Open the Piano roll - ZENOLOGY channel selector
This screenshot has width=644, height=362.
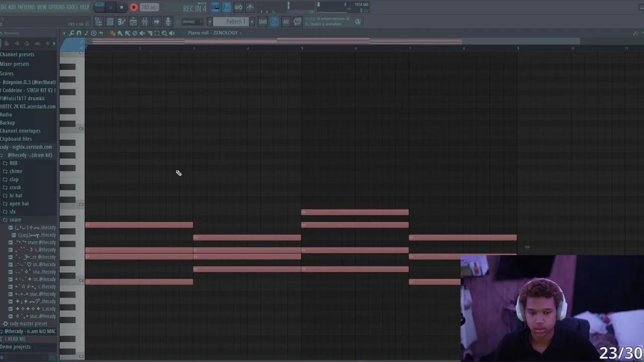213,33
